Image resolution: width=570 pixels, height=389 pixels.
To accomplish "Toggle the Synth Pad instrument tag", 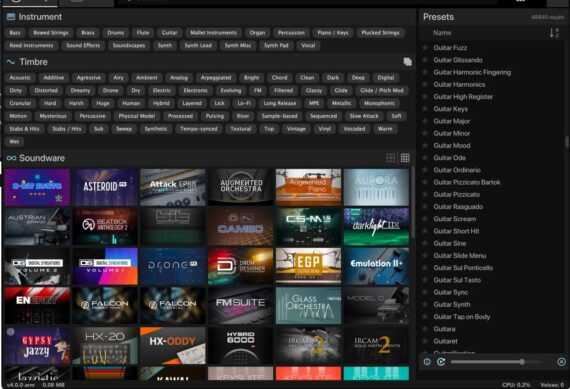I will (x=276, y=45).
